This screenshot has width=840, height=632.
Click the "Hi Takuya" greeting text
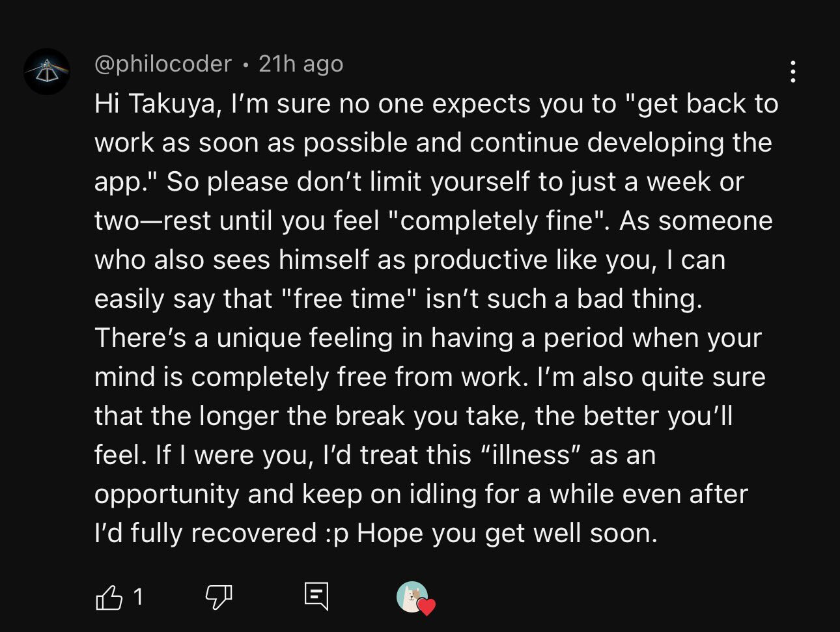pos(155,103)
